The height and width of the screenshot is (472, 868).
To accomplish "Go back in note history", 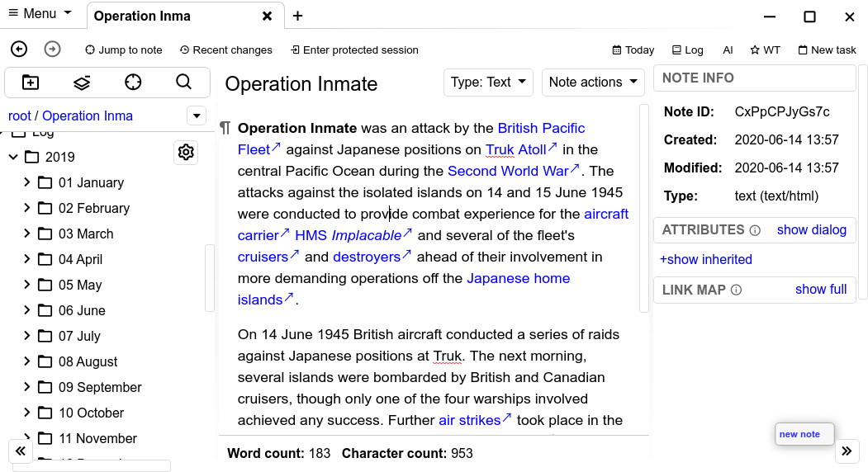I will coord(19,50).
